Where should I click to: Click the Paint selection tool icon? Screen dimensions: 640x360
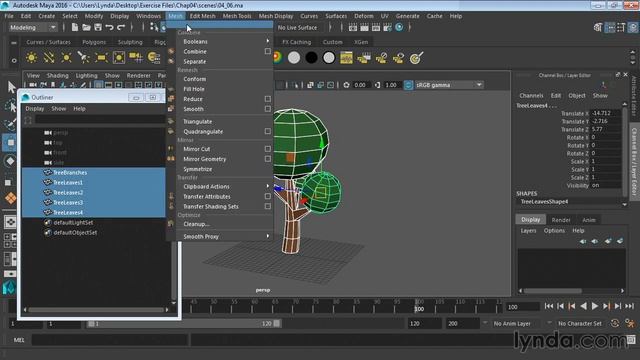11,124
